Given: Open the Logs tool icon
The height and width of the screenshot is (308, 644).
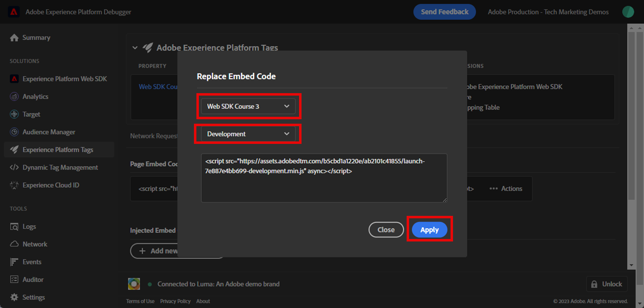Looking at the screenshot, I should point(14,227).
